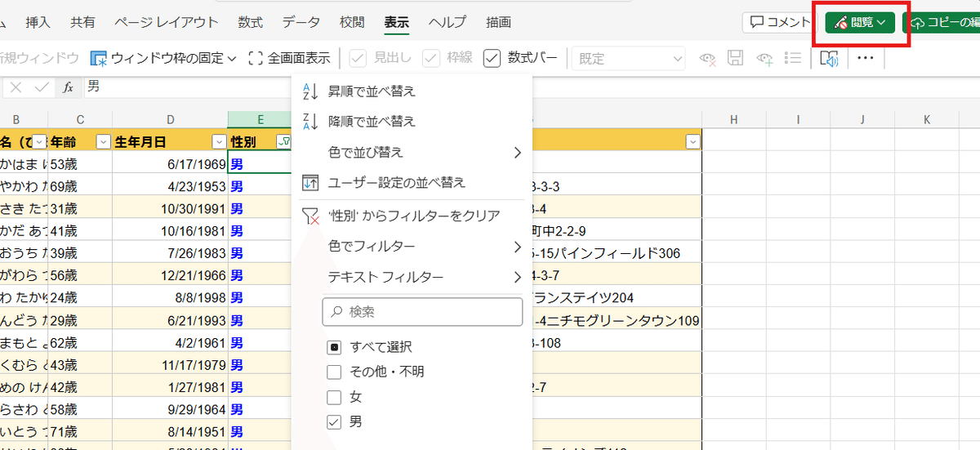Check the 女 filter checkbox
980x450 pixels.
[334, 398]
